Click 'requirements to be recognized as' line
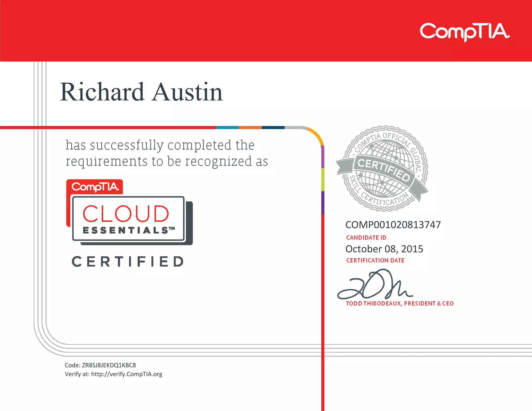Image resolution: width=532 pixels, height=411 pixels. pyautogui.click(x=167, y=162)
